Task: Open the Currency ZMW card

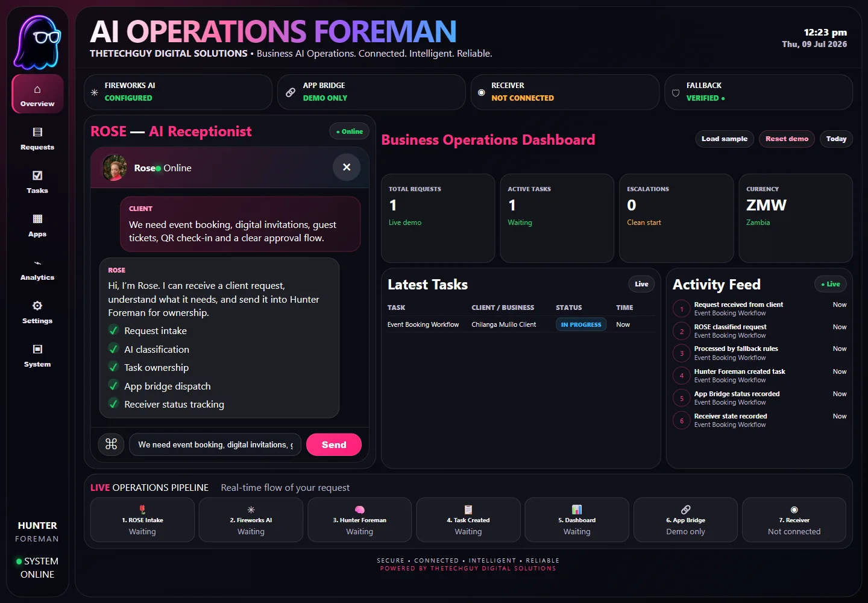Action: click(x=796, y=218)
